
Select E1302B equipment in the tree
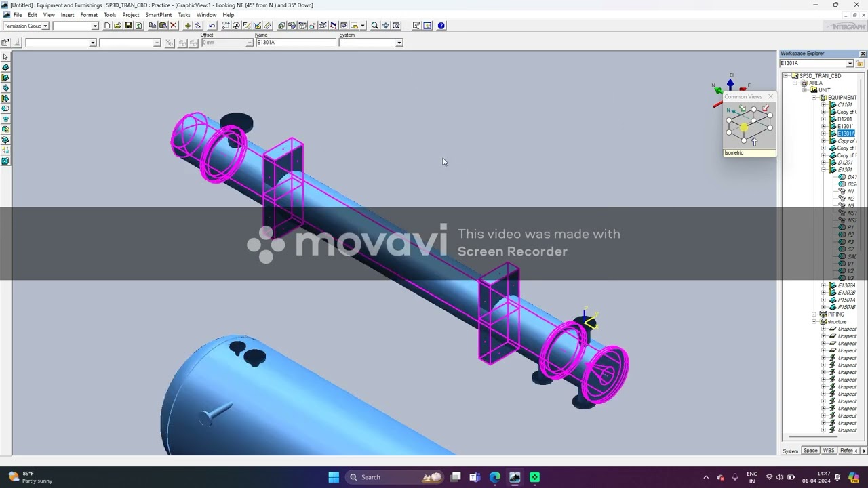click(x=846, y=293)
